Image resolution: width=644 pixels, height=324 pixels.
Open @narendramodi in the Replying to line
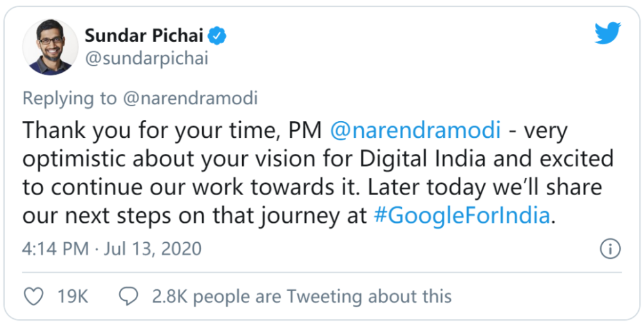tap(191, 99)
